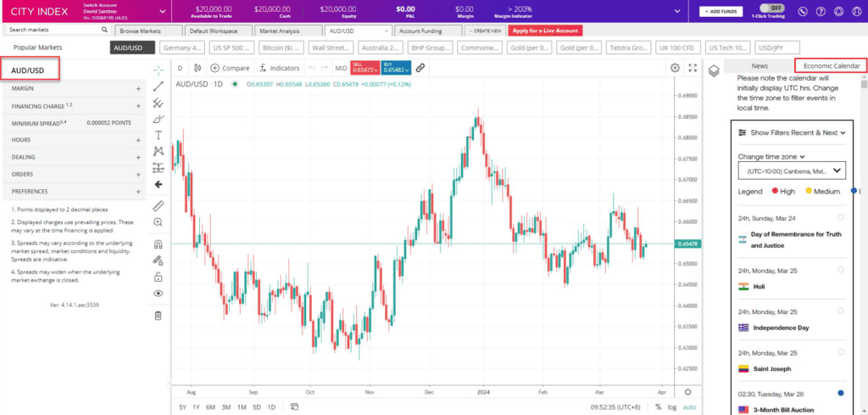
Task: Select the trend line drawing tool
Action: point(159,86)
